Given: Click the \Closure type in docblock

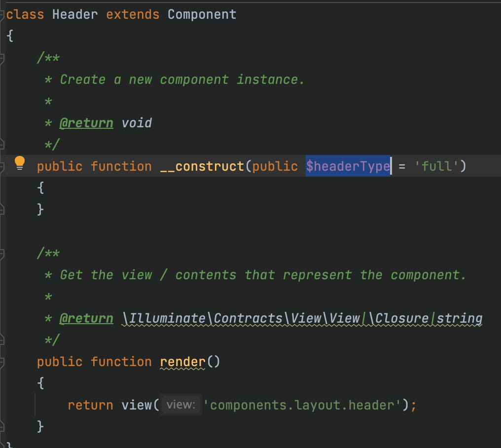Looking at the screenshot, I should point(398,319).
